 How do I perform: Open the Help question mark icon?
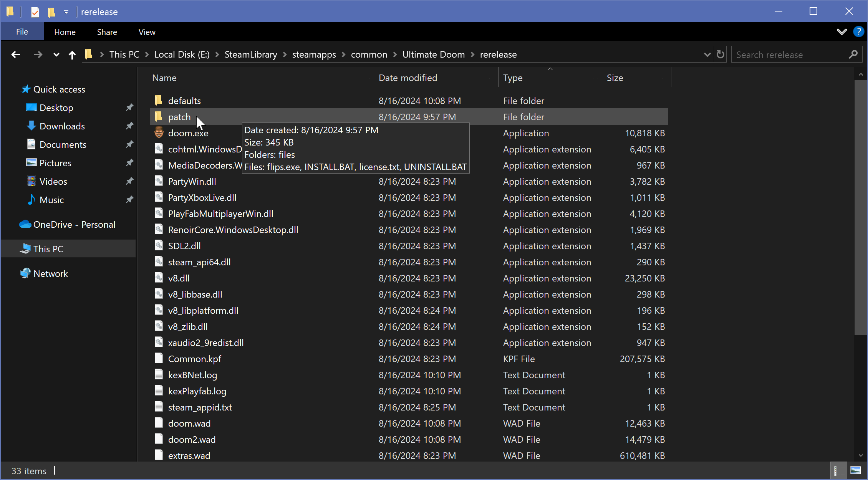858,32
